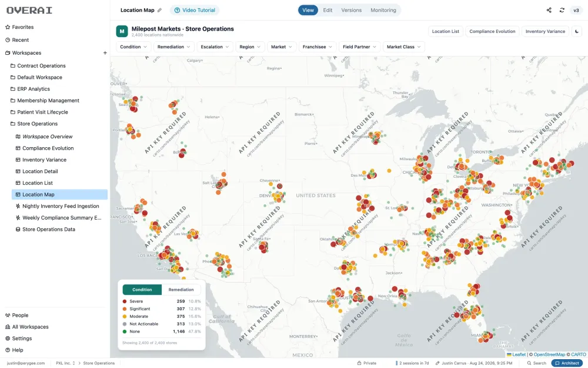Add a workspace with the plus icon
588x368 pixels.
pyautogui.click(x=105, y=53)
